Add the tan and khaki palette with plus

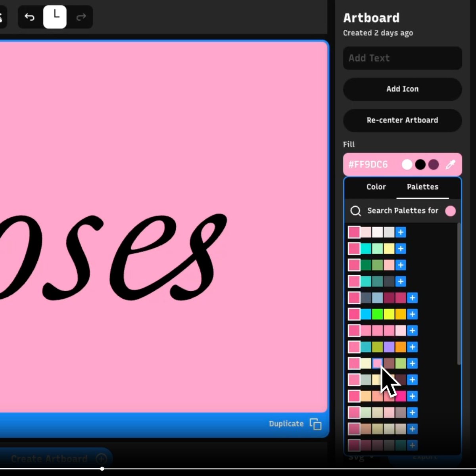tap(413, 429)
